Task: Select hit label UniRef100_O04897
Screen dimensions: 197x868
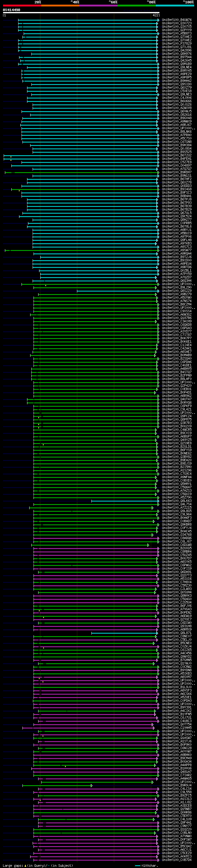Action: coord(177,165)
